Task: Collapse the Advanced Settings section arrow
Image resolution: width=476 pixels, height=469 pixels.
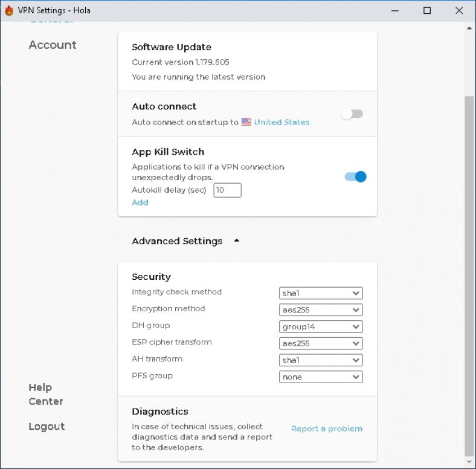Action: pyautogui.click(x=237, y=241)
